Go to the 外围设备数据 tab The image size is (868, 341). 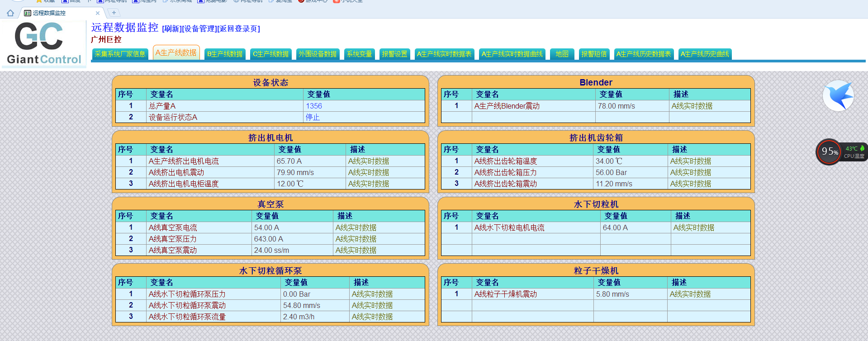pos(318,54)
